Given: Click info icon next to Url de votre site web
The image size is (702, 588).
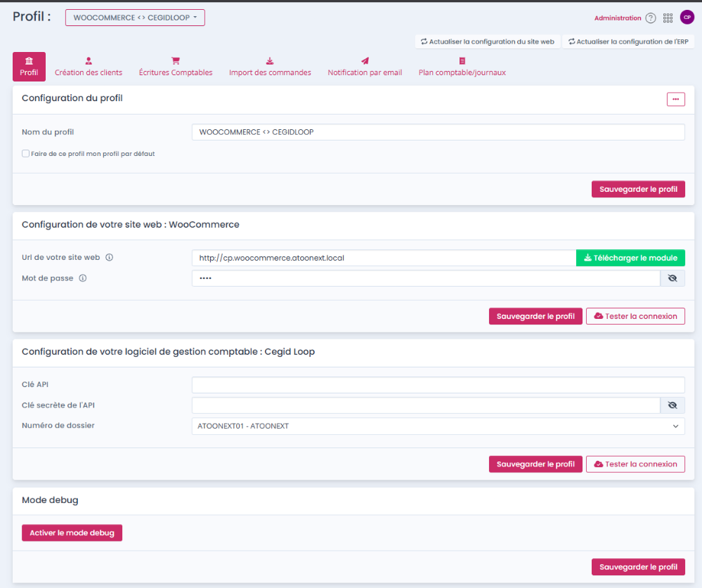Looking at the screenshot, I should (109, 257).
